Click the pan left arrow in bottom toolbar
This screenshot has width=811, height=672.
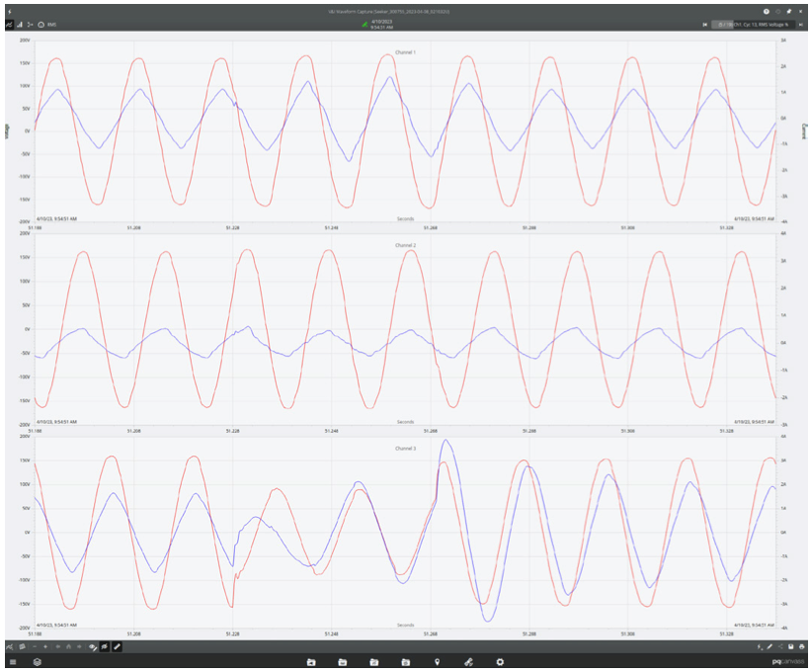[57, 646]
